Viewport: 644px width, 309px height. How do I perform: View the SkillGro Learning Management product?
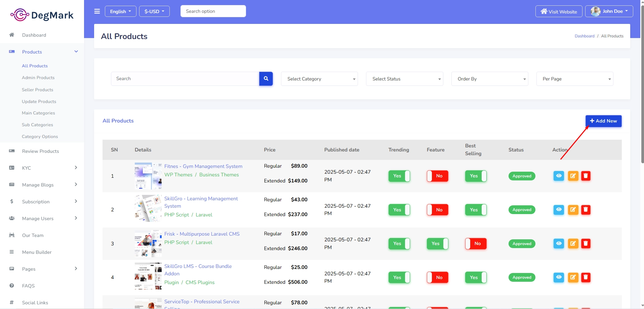coord(559,210)
